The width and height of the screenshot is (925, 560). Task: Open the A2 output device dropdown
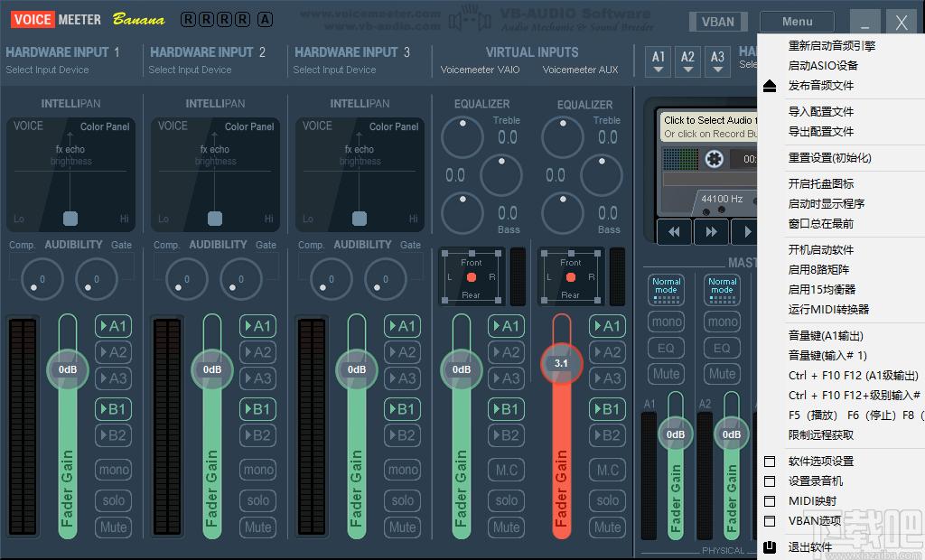click(687, 61)
